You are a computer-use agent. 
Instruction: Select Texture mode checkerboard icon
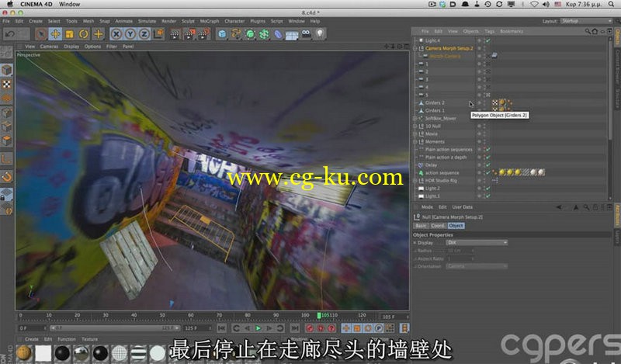[7, 84]
